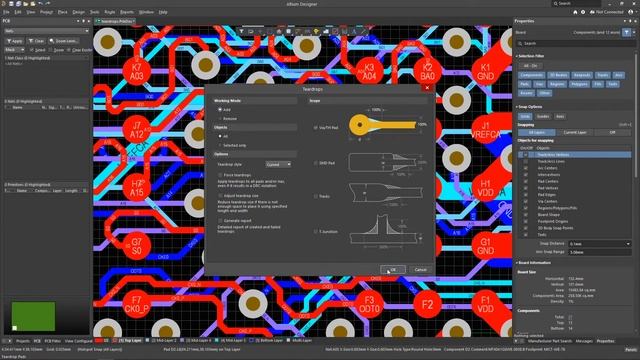This screenshot has width=640, height=360.
Task: Toggle the Components selection filter button
Action: (531, 75)
